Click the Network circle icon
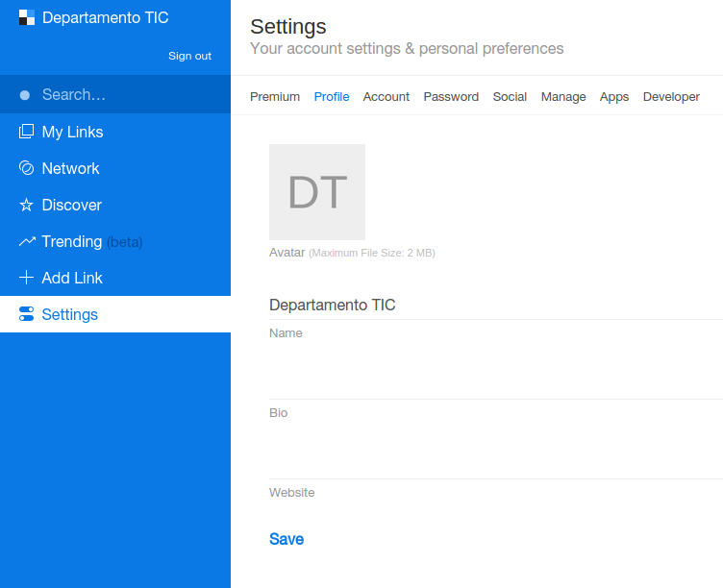723x588 pixels. (x=26, y=168)
